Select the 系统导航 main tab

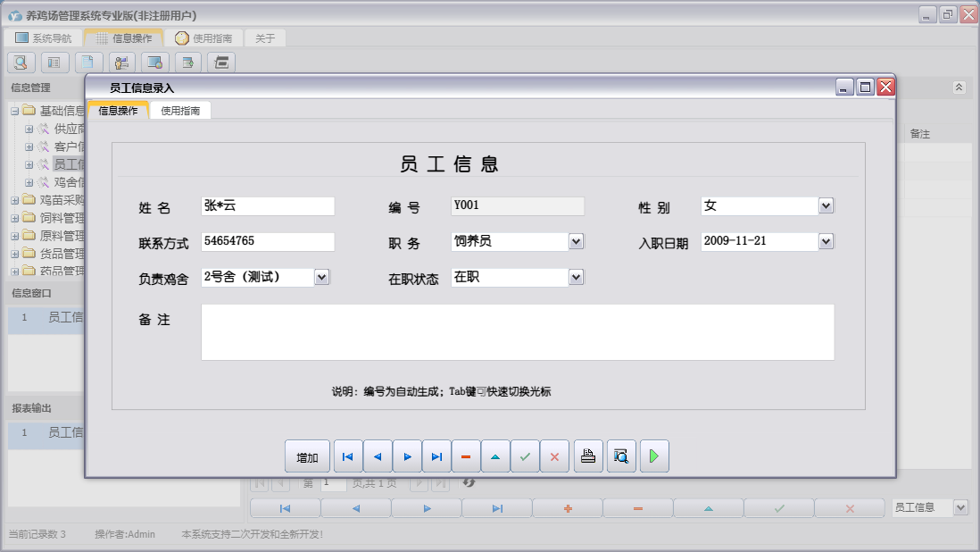tap(43, 38)
